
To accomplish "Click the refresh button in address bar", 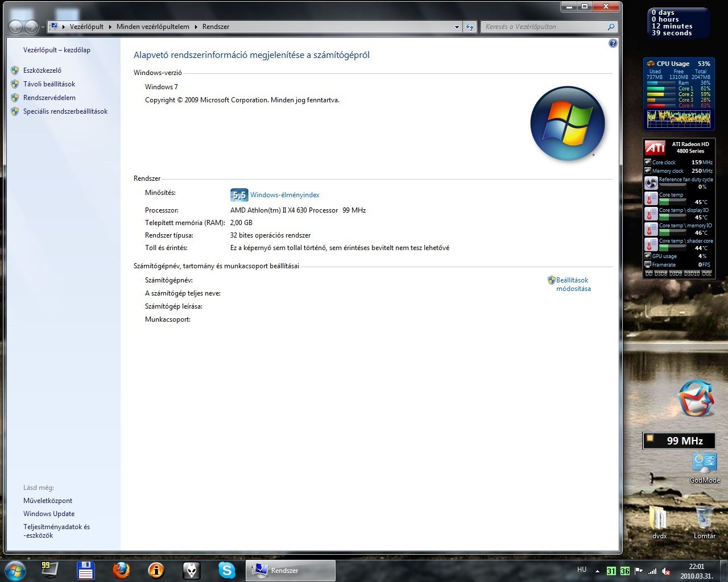I will [470, 27].
